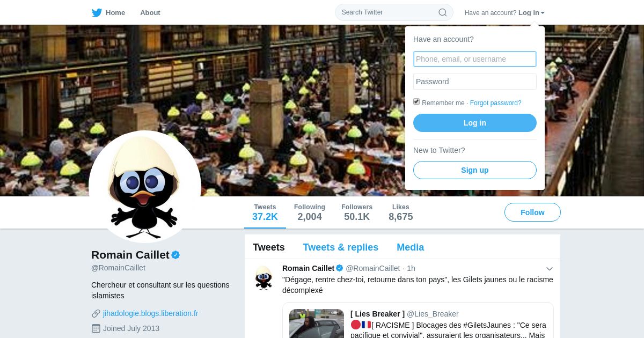644x338 pixels.
Task: Click verified badge in the tweet header
Action: coord(340,268)
